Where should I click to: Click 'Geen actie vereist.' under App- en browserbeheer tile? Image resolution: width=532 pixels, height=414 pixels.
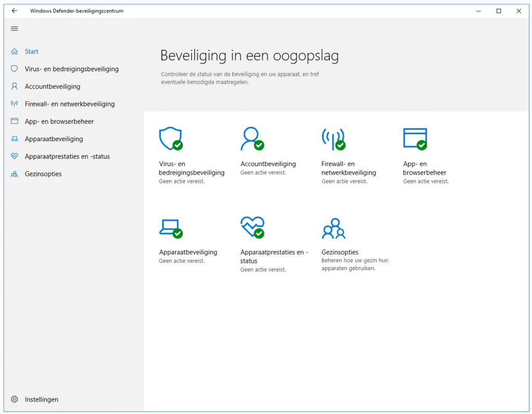pyautogui.click(x=425, y=182)
